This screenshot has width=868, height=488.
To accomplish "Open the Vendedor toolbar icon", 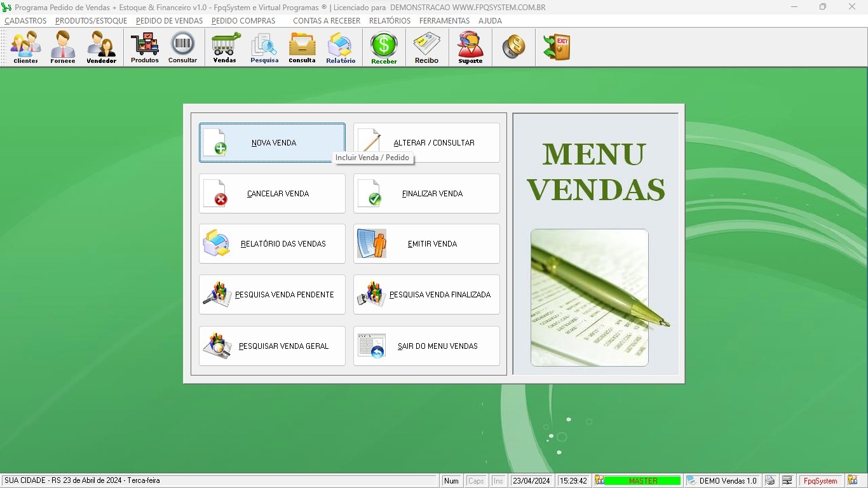I will (102, 48).
